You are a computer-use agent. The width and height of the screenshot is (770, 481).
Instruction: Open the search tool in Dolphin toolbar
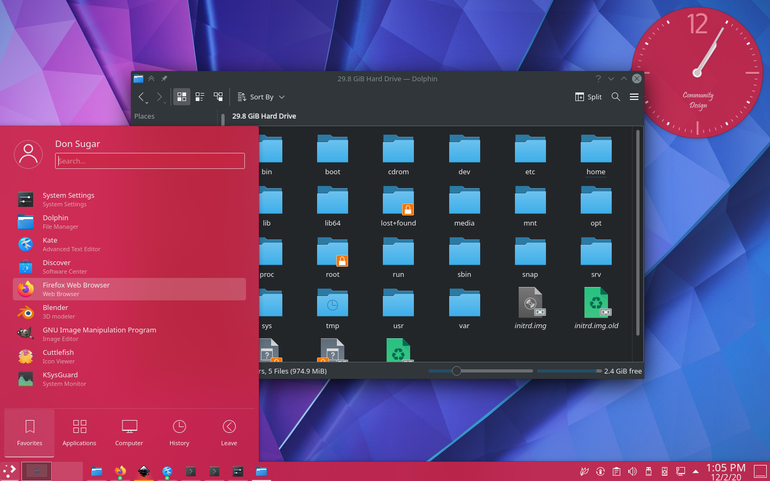[615, 97]
